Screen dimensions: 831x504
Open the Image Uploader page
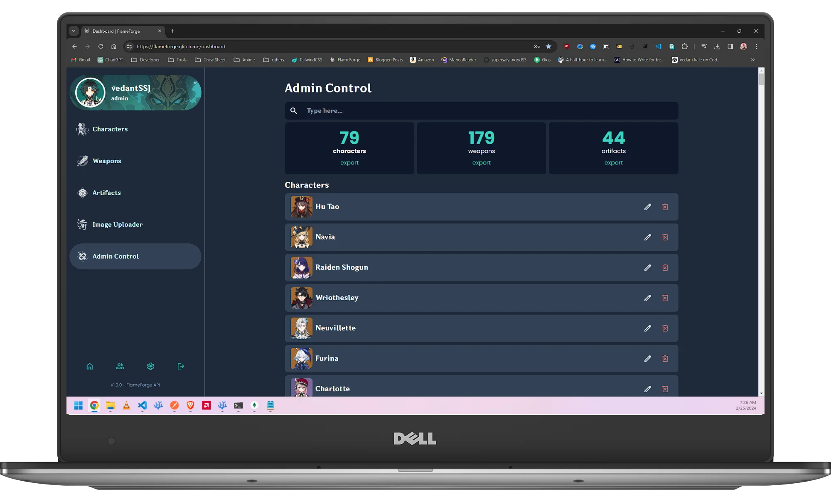click(117, 225)
